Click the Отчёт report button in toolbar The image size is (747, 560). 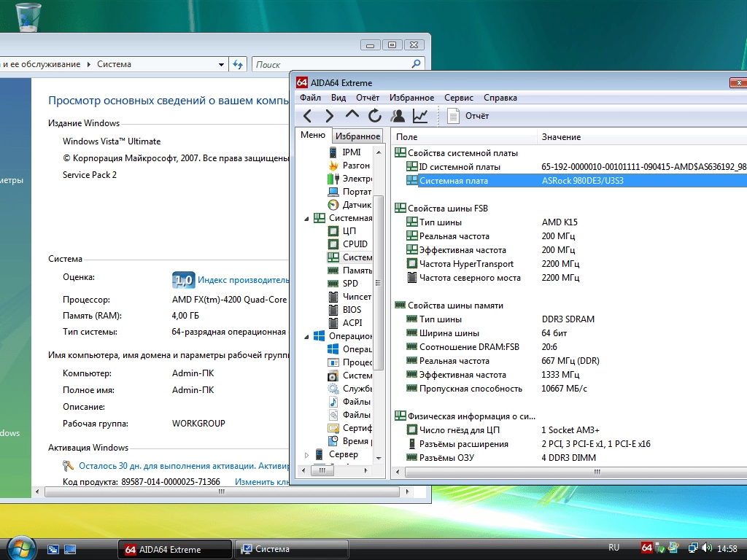[468, 116]
